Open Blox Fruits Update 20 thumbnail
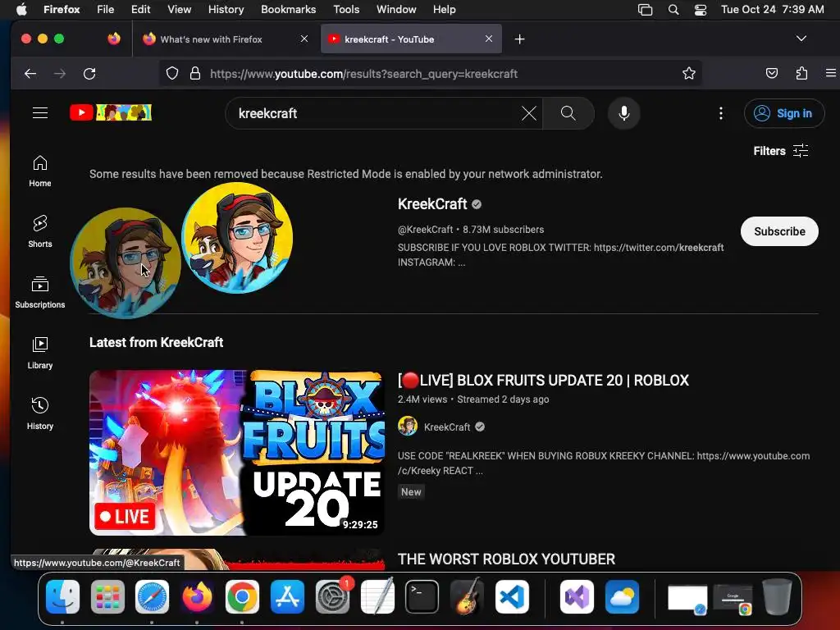Image resolution: width=840 pixels, height=630 pixels. pyautogui.click(x=236, y=453)
